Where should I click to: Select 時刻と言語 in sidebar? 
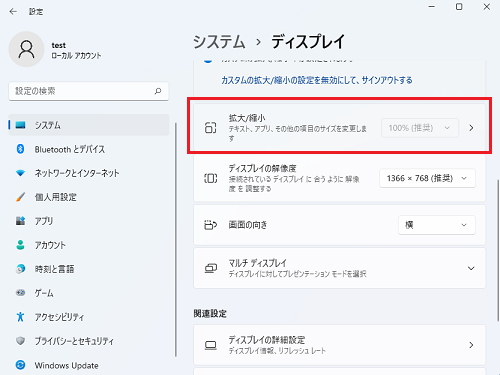coord(89,269)
